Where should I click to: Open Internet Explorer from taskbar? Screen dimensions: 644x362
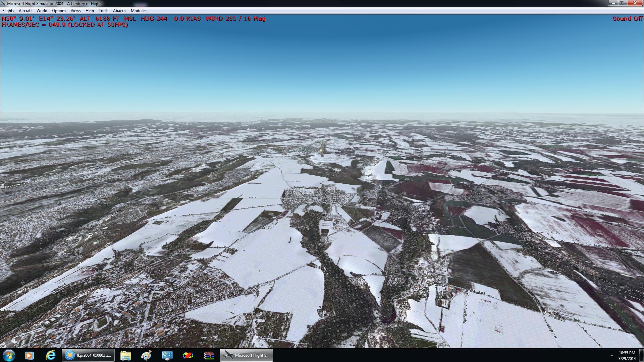(51, 355)
